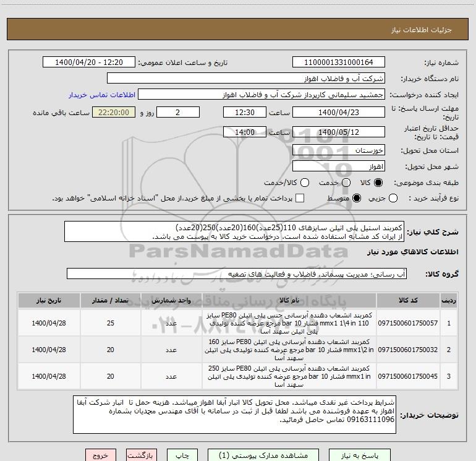The width and height of the screenshot is (476, 461).
Task: Click the کد کالا column header
Action: pos(408,300)
